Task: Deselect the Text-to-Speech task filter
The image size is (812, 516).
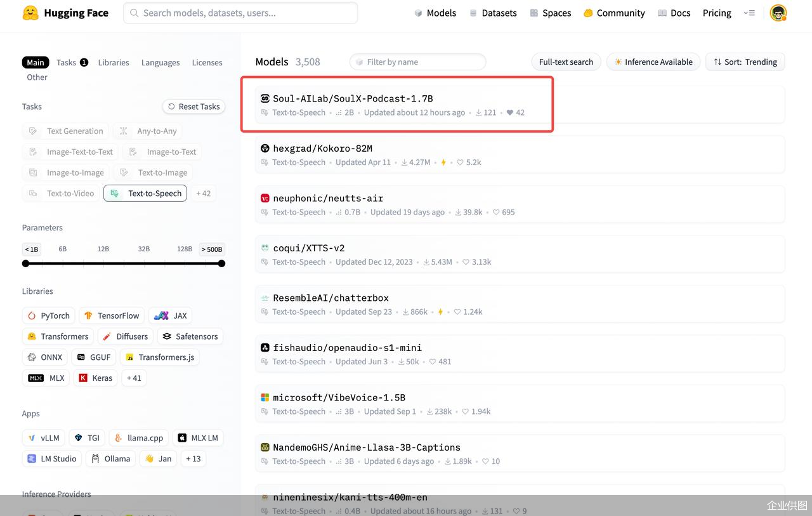Action: [145, 194]
